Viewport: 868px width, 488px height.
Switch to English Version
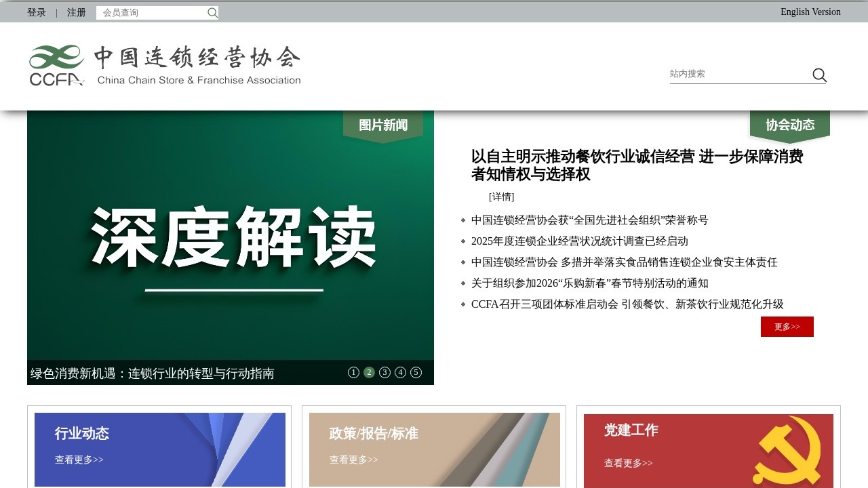pyautogui.click(x=810, y=12)
